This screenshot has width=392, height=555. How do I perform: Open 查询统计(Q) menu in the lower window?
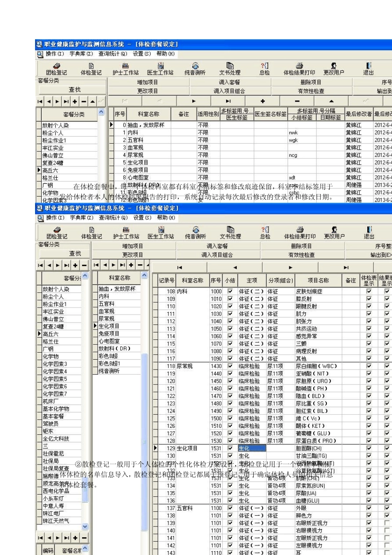coord(113,218)
